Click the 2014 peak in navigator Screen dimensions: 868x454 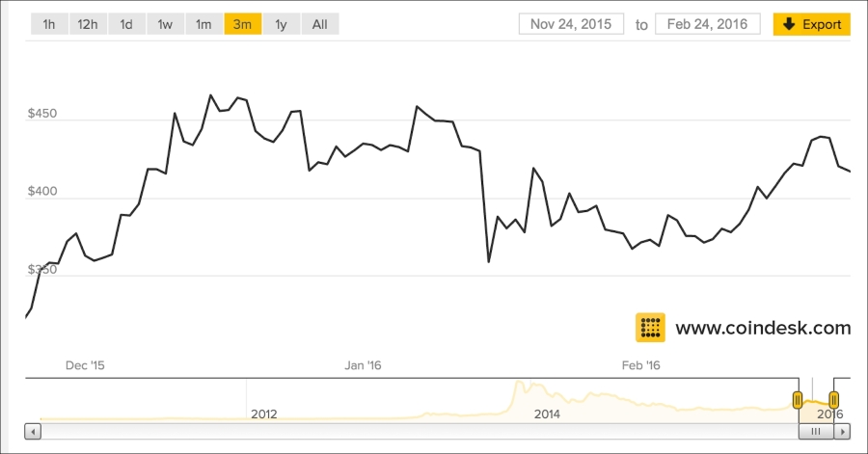coord(520,384)
